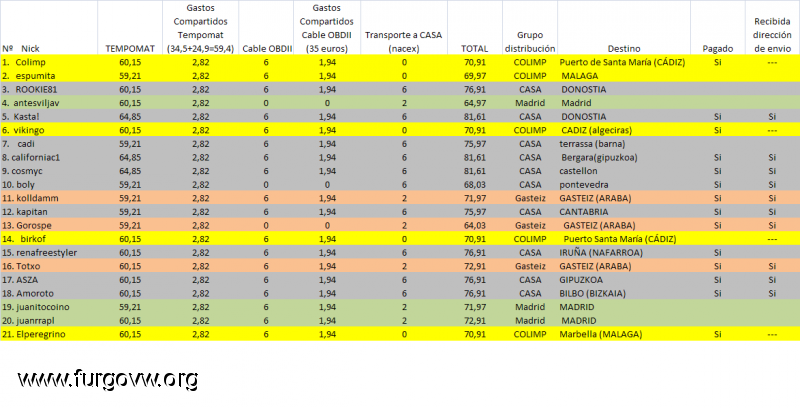The height and width of the screenshot is (408, 800).
Task: Select the nick cell '10. boly'
Action: (x=18, y=185)
